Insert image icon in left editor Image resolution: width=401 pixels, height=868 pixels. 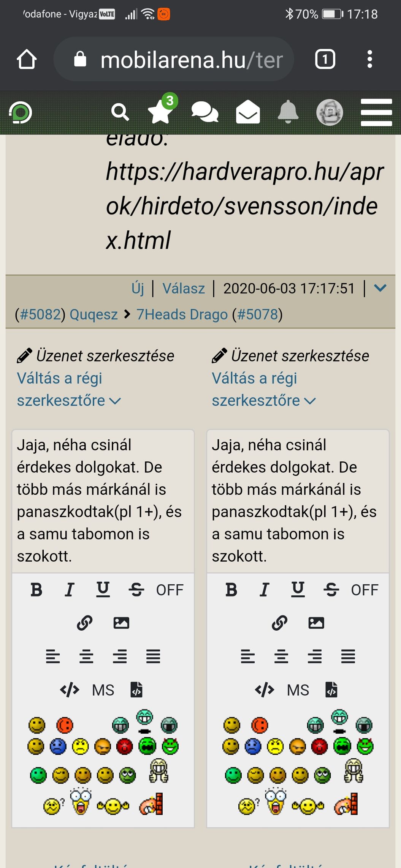pos(121,623)
